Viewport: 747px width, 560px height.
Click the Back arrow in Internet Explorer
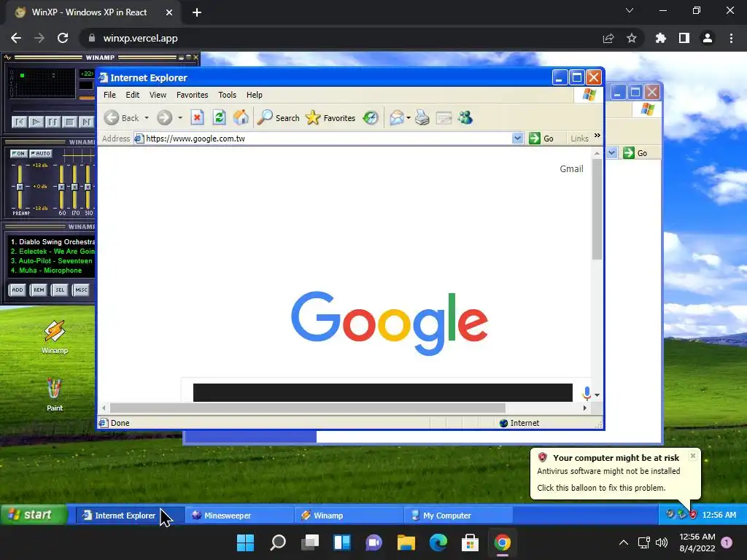(x=112, y=117)
